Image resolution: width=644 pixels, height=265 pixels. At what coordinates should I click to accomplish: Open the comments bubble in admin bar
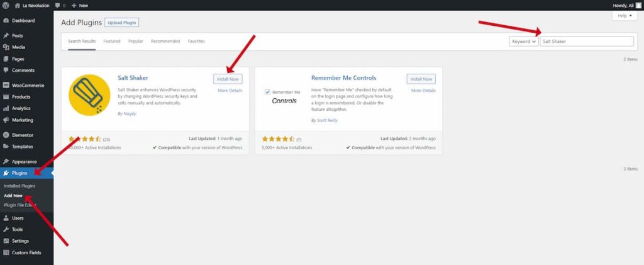tap(60, 5)
